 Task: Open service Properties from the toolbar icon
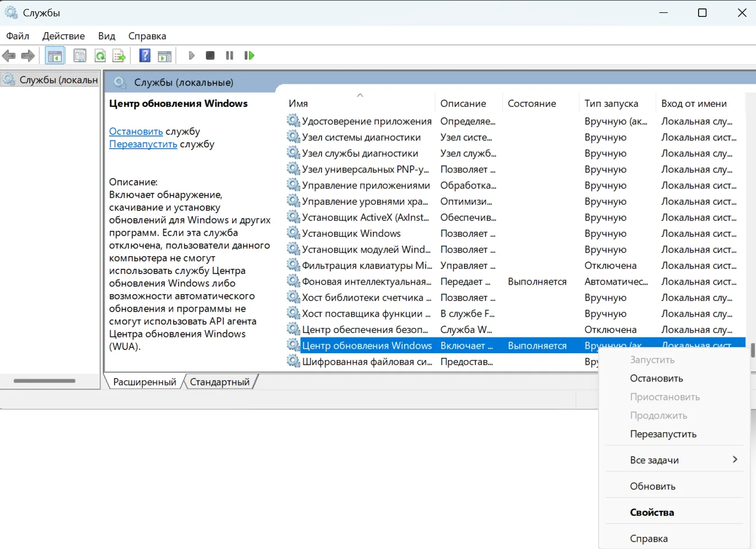[80, 56]
